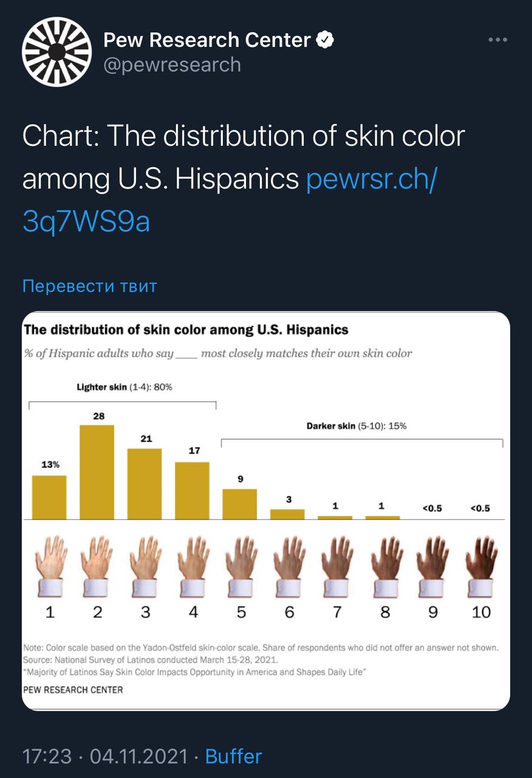Click the tallest bar labeled 28
Viewport: 532px width, 778px height.
coord(97,472)
